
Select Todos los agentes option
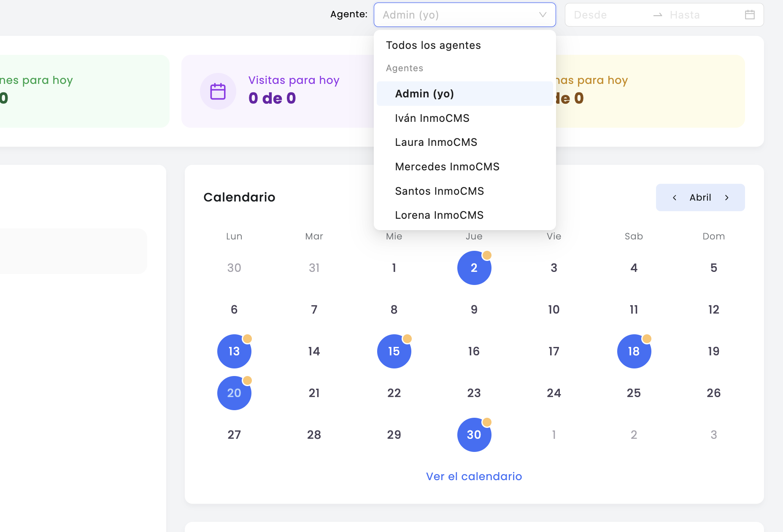tap(464, 45)
